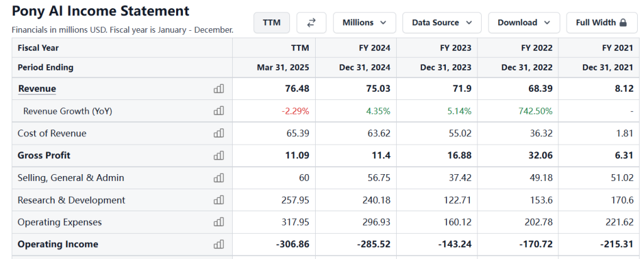Click the green 5.14% growth value
The height and width of the screenshot is (259, 644).
pyautogui.click(x=460, y=111)
